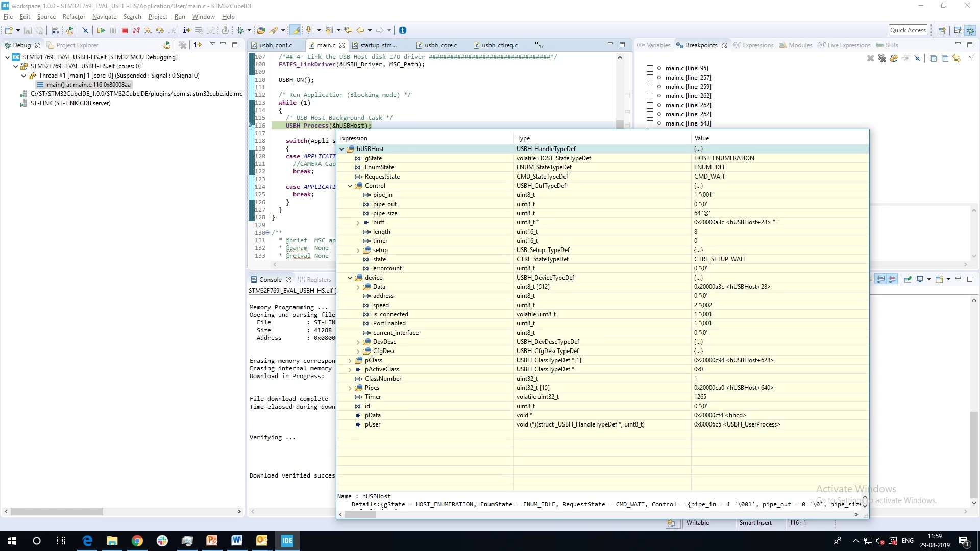Screen dimensions: 980x551
Task: Enable the breakpoint at main.c line 95
Action: pyautogui.click(x=650, y=68)
